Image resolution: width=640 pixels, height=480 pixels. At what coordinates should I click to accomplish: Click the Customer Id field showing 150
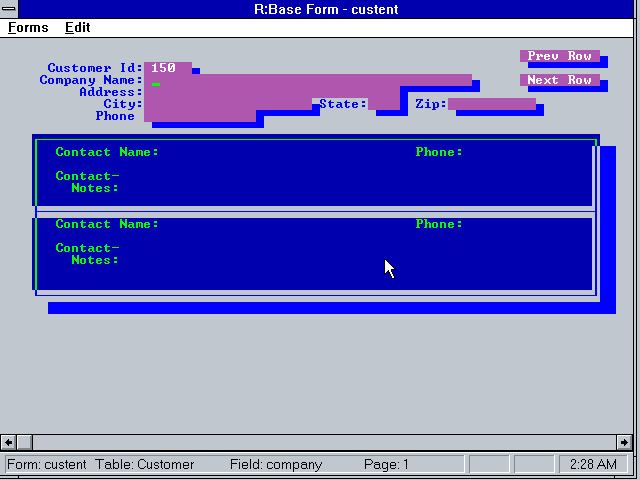tap(168, 68)
